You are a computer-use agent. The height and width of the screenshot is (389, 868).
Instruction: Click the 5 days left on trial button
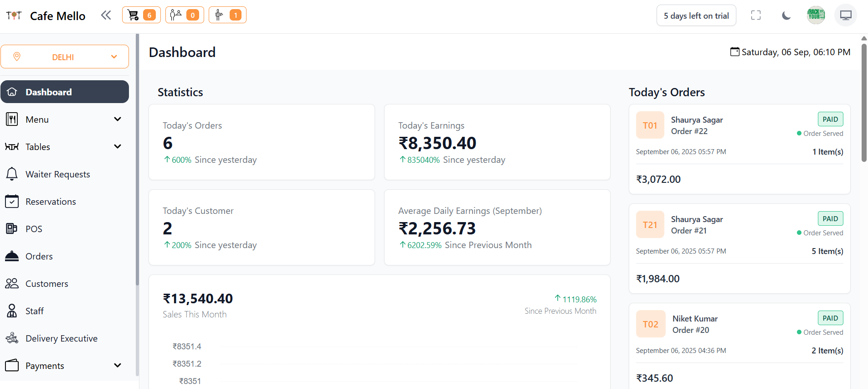696,16
